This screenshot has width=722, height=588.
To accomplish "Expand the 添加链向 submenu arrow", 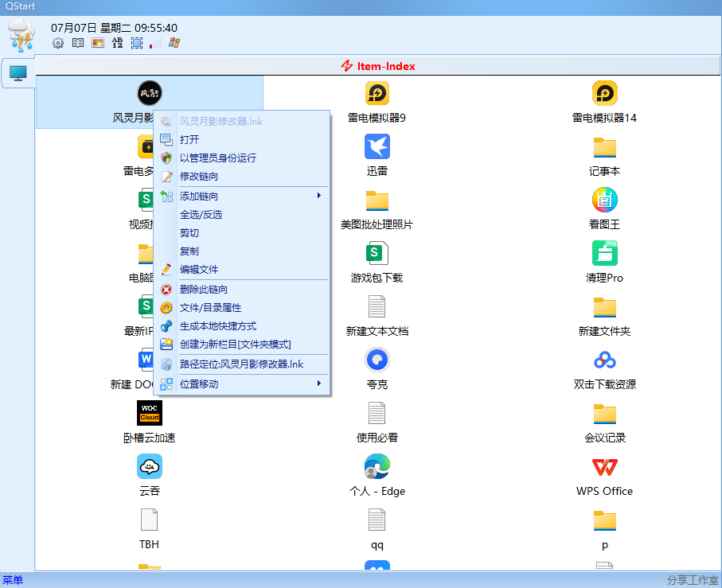I will click(x=318, y=196).
